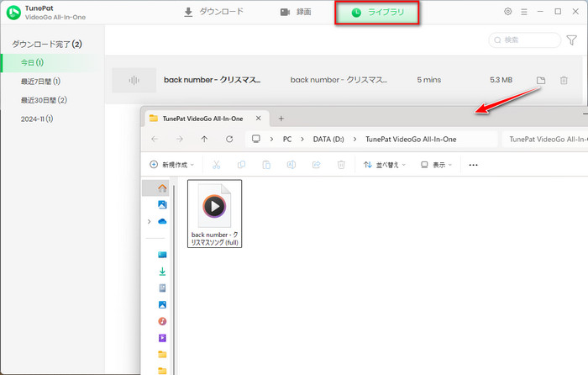Expand chevron after PC in breadcrumb
Viewport: 588px width, 375px height.
[302, 140]
